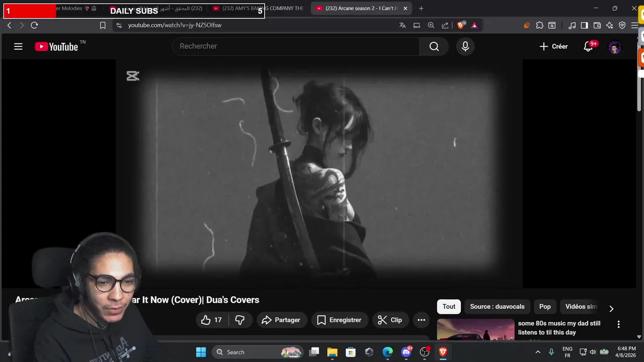Open Task View on taskbar
The image size is (644, 362).
(x=314, y=352)
